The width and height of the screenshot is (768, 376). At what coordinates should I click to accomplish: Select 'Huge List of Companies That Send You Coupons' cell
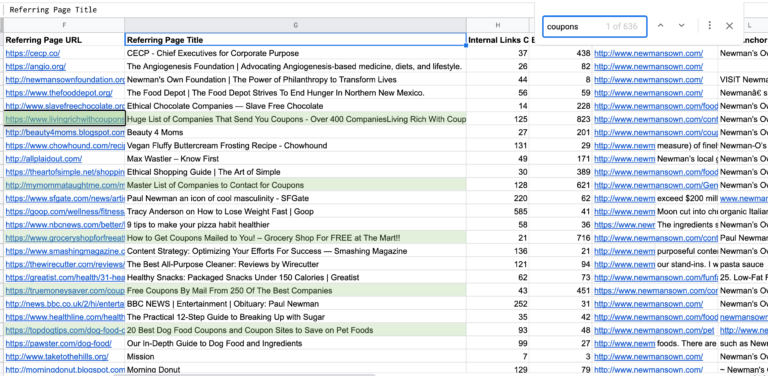click(x=295, y=119)
